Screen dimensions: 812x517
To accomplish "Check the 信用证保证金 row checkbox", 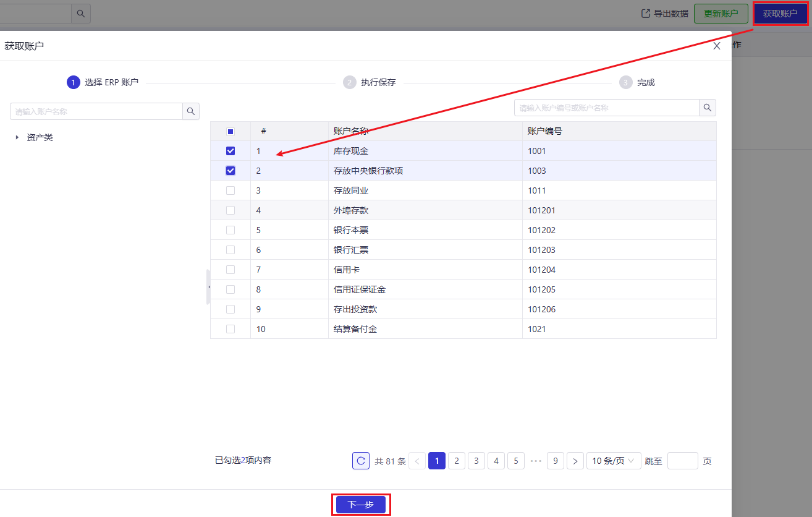I will [230, 289].
